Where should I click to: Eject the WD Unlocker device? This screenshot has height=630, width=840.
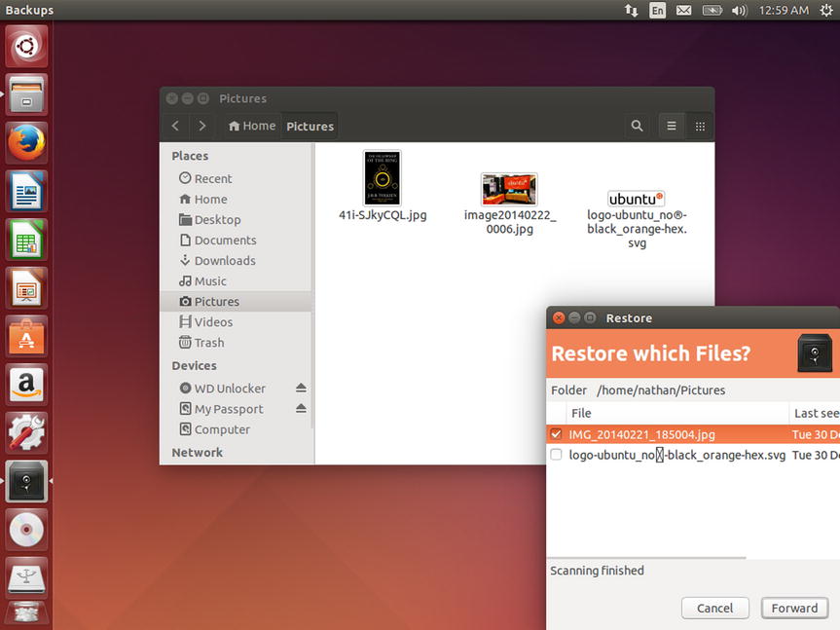coord(301,389)
